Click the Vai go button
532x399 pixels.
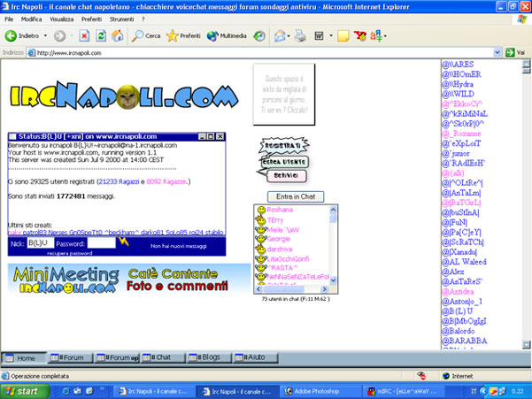tap(515, 52)
